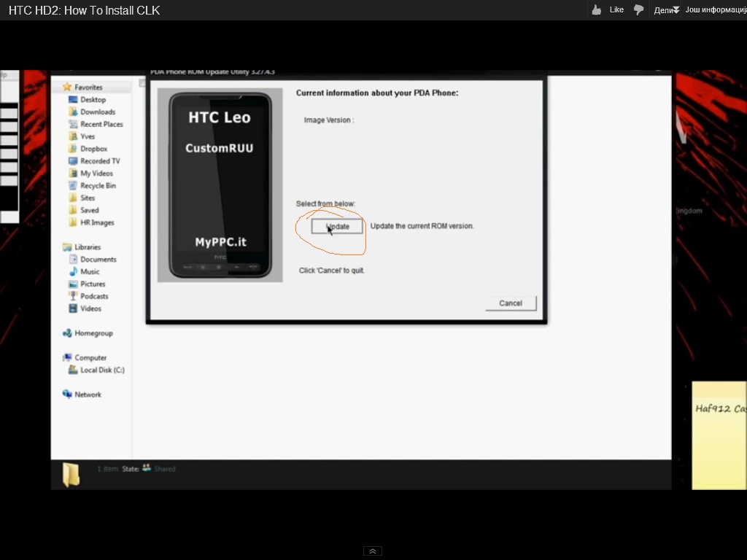Open the Дели share dropdown
The width and height of the screenshot is (747, 560).
point(667,10)
